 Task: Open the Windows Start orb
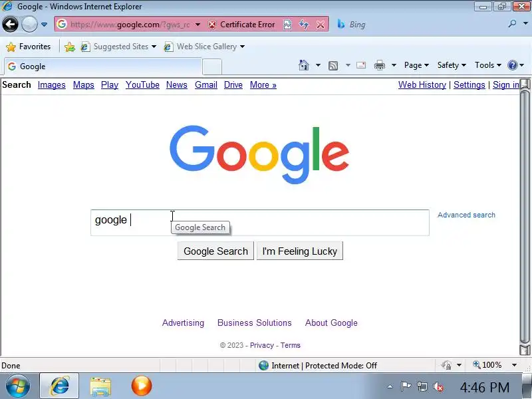coord(18,386)
